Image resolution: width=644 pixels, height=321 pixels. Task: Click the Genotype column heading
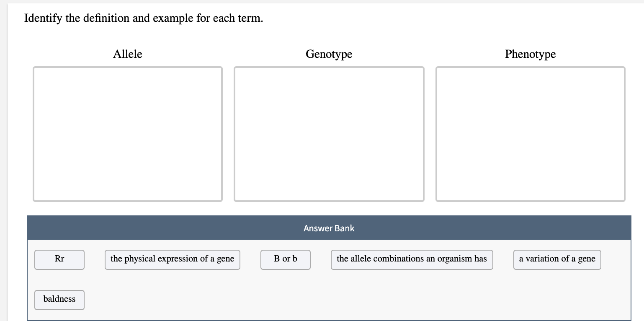point(329,54)
